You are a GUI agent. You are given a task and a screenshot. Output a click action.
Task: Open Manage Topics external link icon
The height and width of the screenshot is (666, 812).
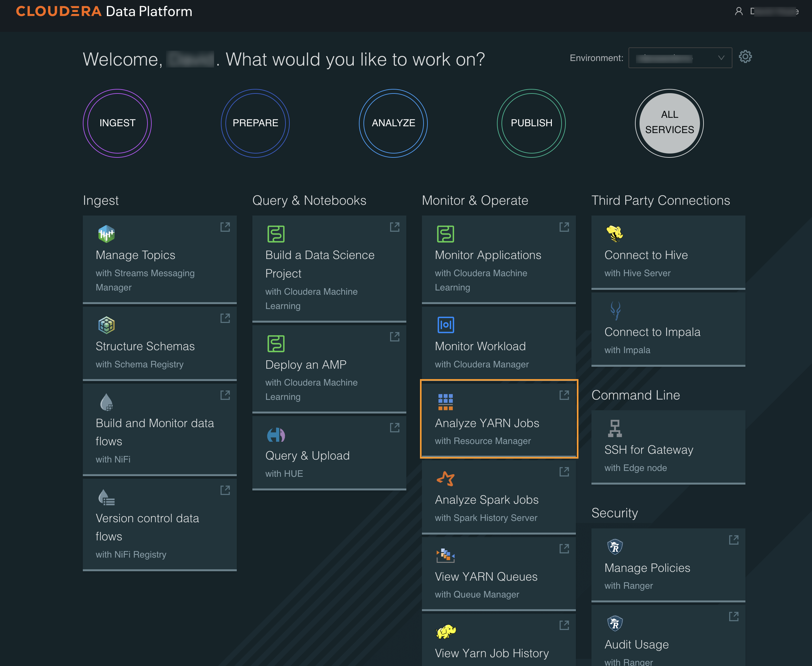[225, 227]
